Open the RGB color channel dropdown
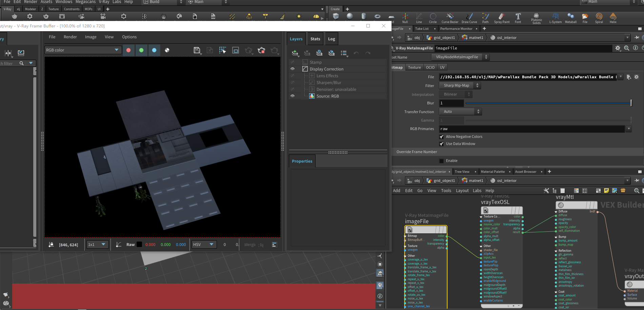Viewport: 644px width, 310px height. (82, 50)
